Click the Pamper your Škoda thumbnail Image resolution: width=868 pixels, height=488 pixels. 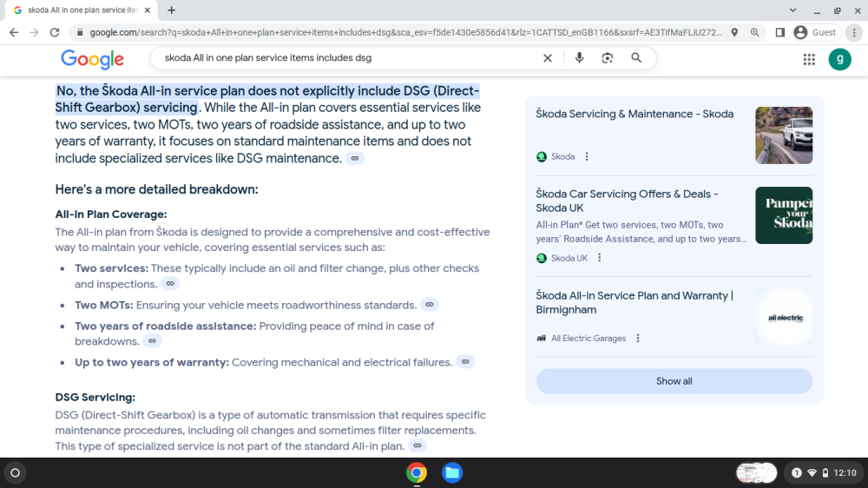(784, 215)
